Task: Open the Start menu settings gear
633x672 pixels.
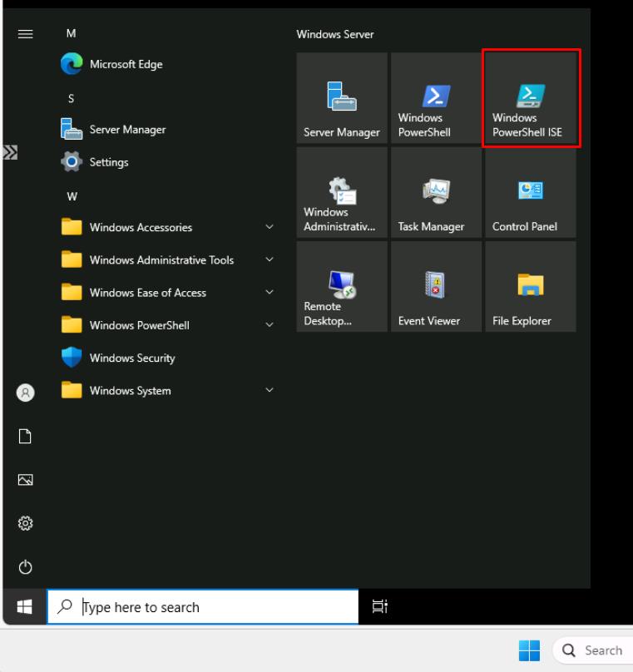Action: 25,523
